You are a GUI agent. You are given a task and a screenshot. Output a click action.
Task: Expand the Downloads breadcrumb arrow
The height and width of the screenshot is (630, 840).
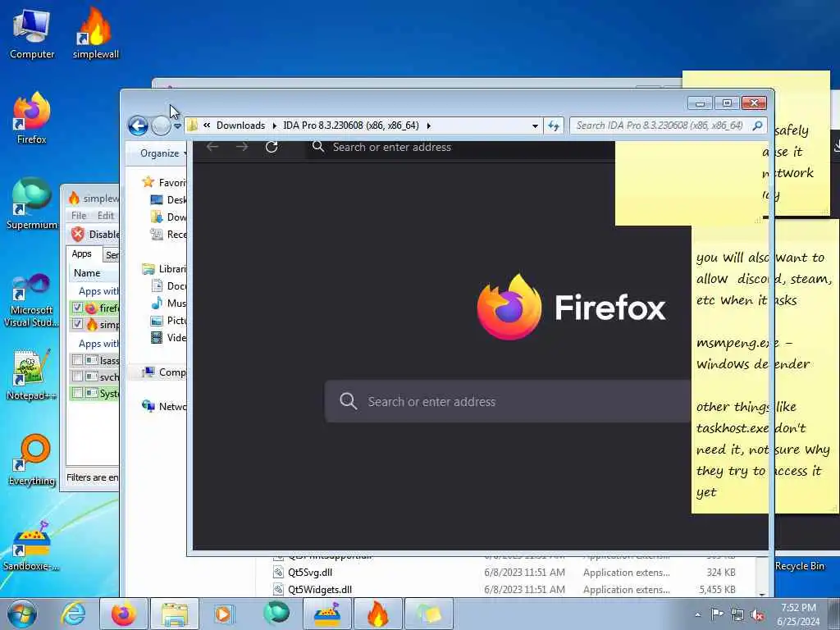point(274,126)
